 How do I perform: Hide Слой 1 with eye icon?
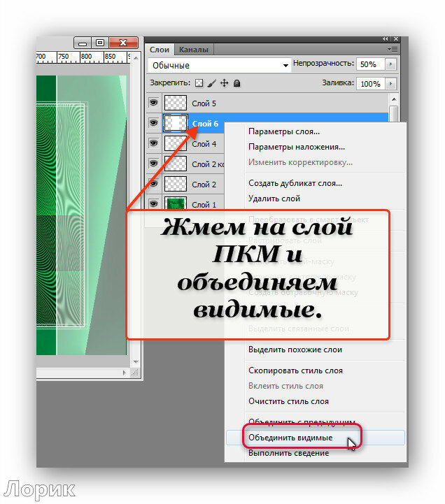click(153, 204)
